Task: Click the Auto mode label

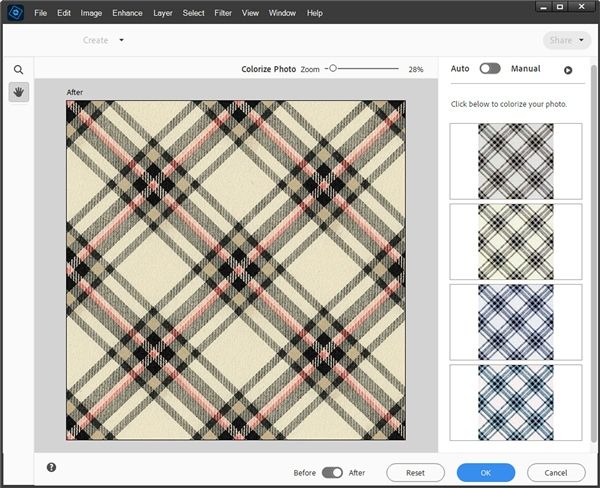Action: pyautogui.click(x=460, y=69)
